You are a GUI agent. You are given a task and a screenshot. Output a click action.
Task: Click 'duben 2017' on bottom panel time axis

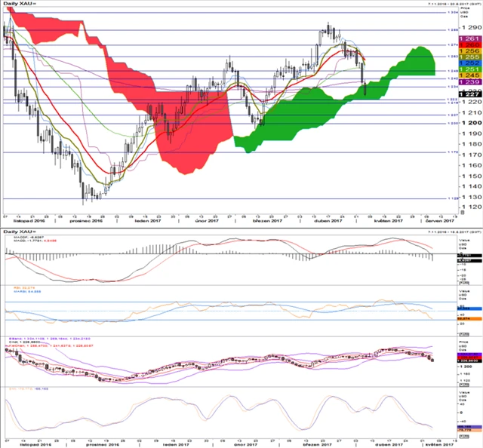pos(389,444)
